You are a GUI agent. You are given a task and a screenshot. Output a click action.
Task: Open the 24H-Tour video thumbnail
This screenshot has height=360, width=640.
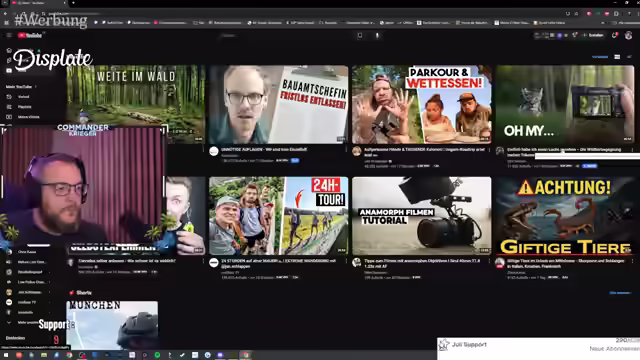tap(279, 216)
